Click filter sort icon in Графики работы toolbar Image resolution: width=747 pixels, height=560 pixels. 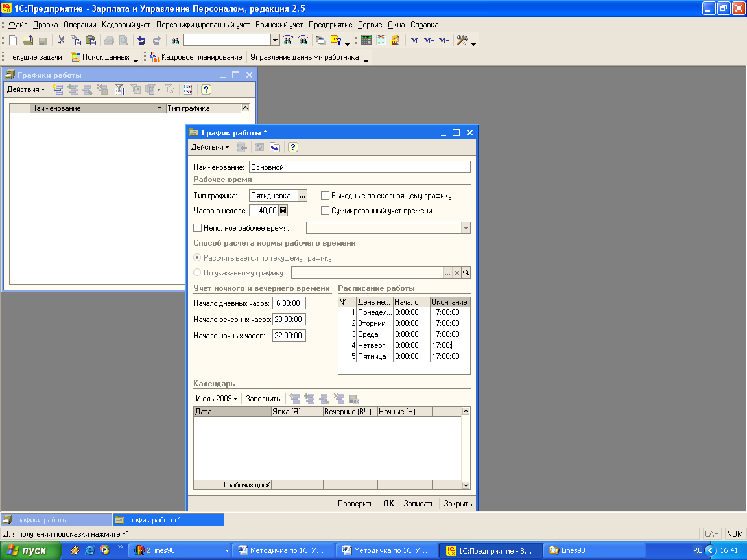click(121, 89)
